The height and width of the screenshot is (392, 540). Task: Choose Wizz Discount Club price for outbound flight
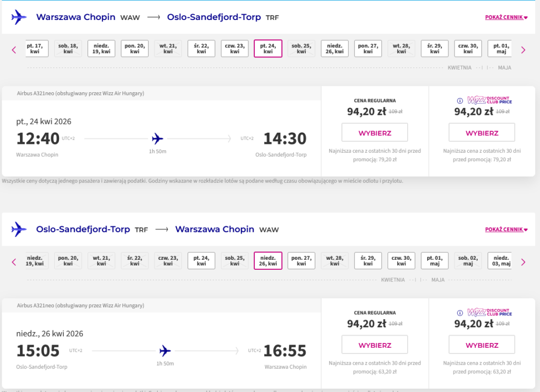coord(481,133)
